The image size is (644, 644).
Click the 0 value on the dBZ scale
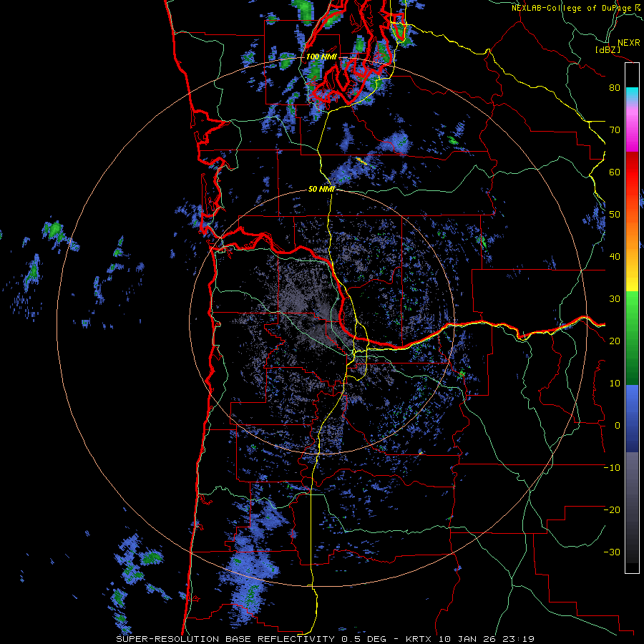pyautogui.click(x=618, y=426)
